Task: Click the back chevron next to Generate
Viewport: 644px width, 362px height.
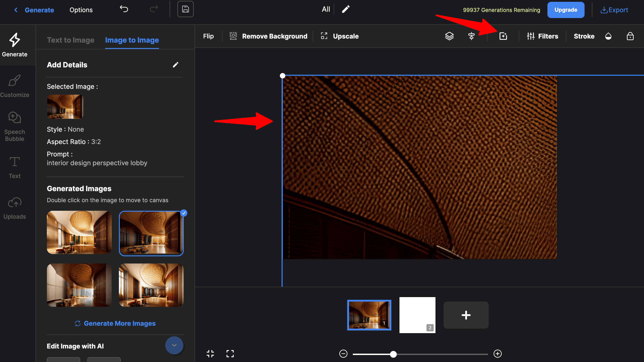Action: pos(16,10)
